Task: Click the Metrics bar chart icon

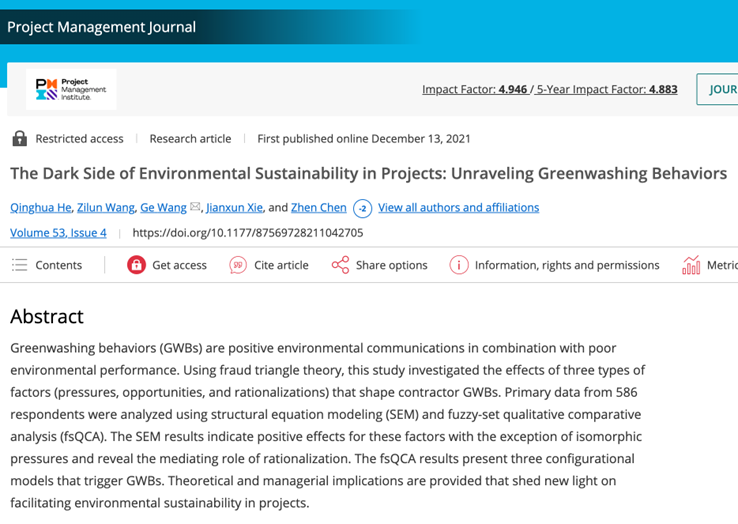Action: point(691,265)
